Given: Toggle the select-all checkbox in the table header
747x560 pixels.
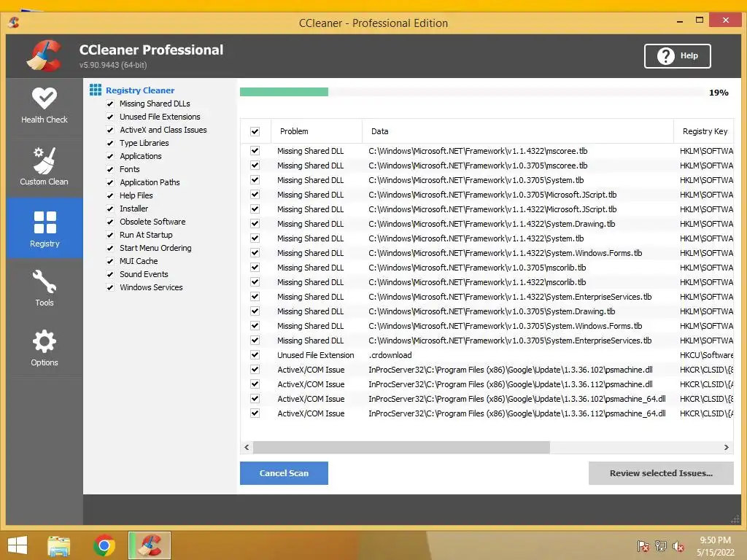Looking at the screenshot, I should [x=255, y=131].
